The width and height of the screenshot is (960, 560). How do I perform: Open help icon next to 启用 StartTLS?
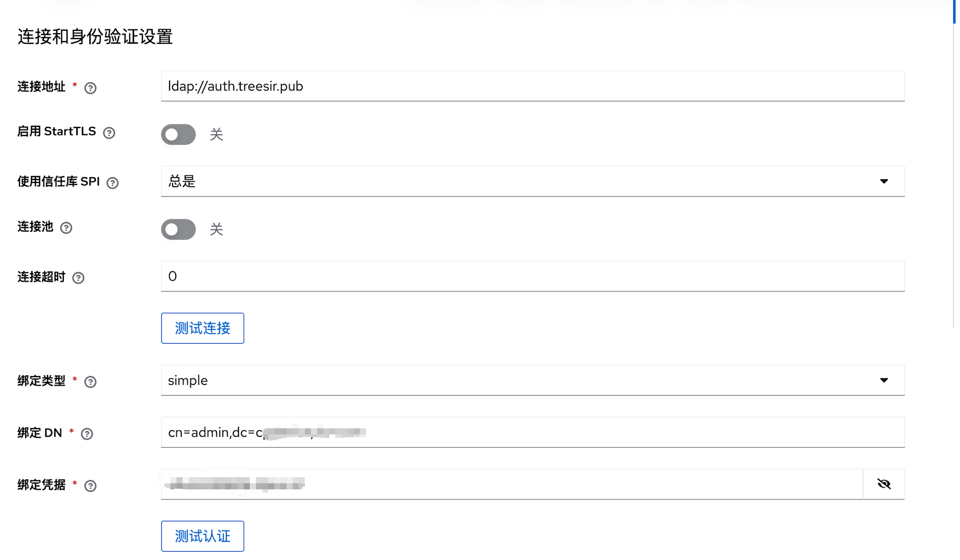point(109,133)
